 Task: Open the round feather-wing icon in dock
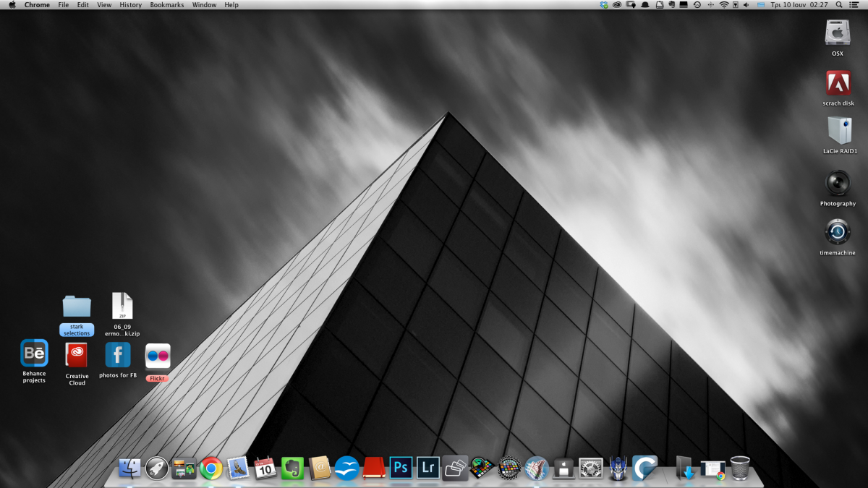coord(537,468)
